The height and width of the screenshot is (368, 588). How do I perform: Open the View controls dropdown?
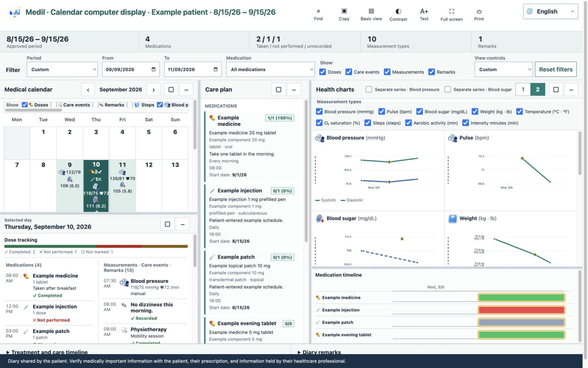coord(503,69)
